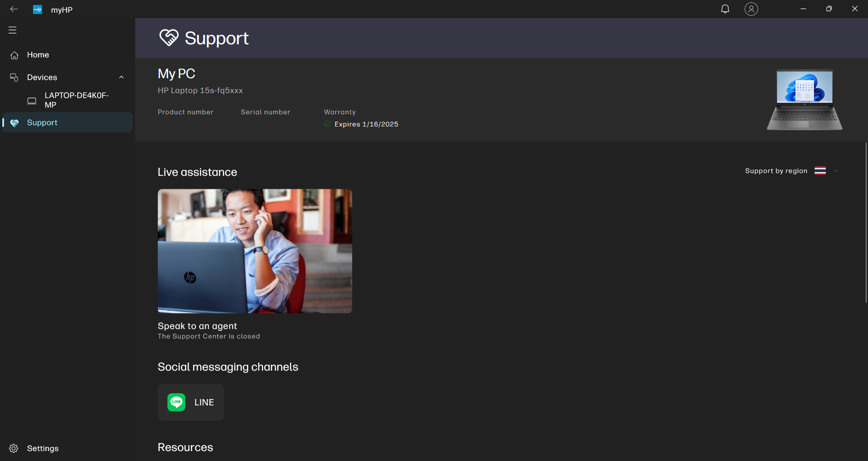The image size is (868, 461).
Task: Minimize the myHP window
Action: pos(803,9)
